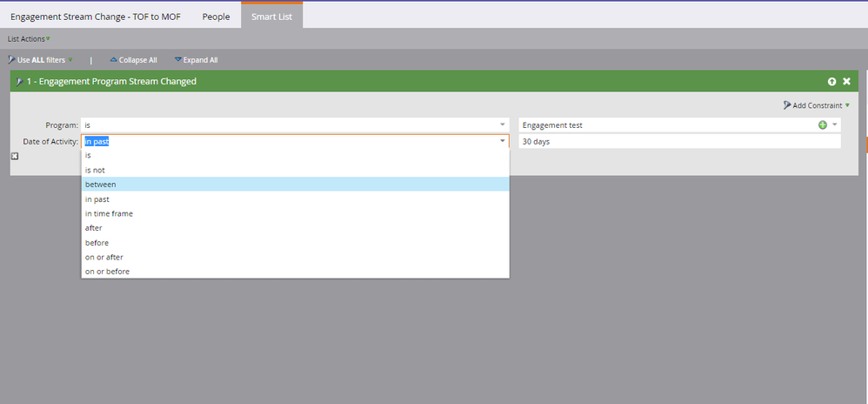This screenshot has width=868, height=404.
Task: Open the Engagement Stream Change - TOF to MOF tab
Action: coord(95,17)
